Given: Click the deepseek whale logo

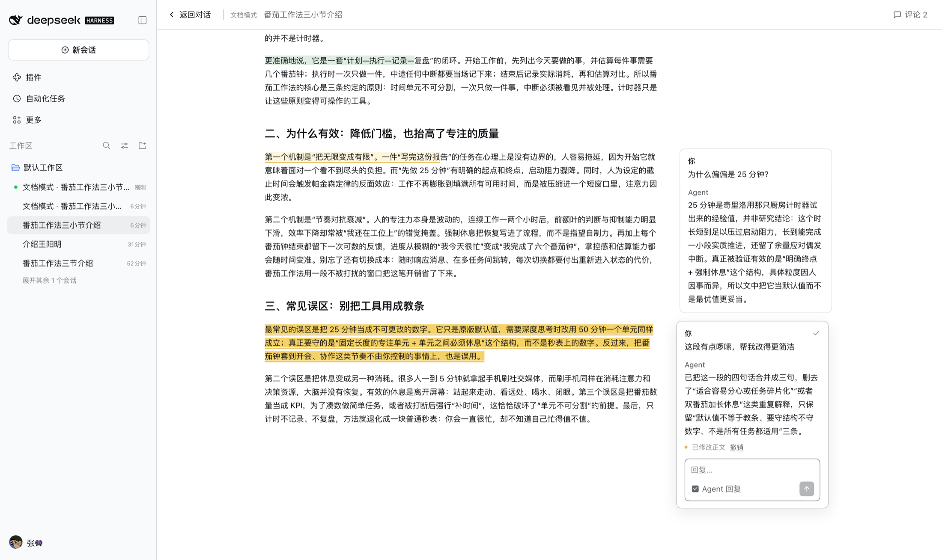Looking at the screenshot, I should (16, 20).
